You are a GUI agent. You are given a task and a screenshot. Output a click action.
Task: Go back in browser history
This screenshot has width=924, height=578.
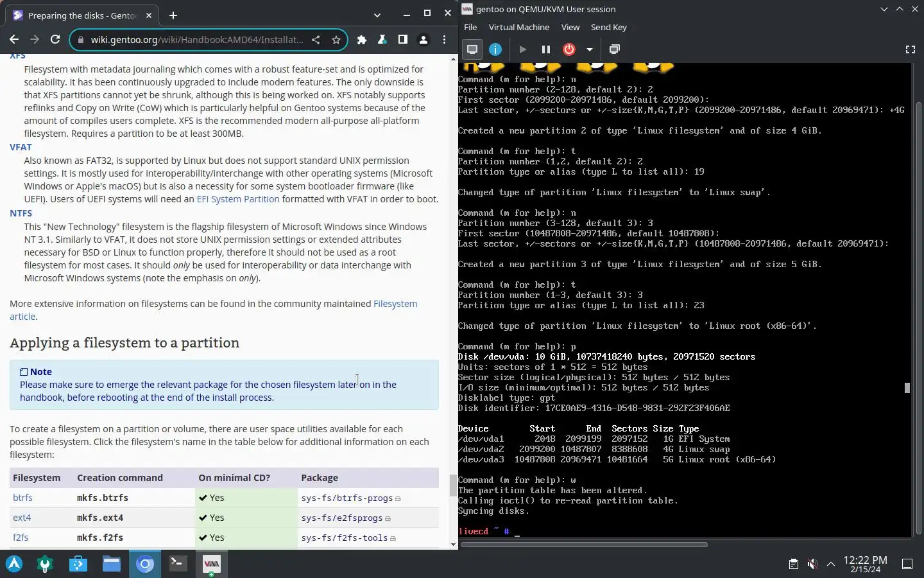pyautogui.click(x=14, y=40)
